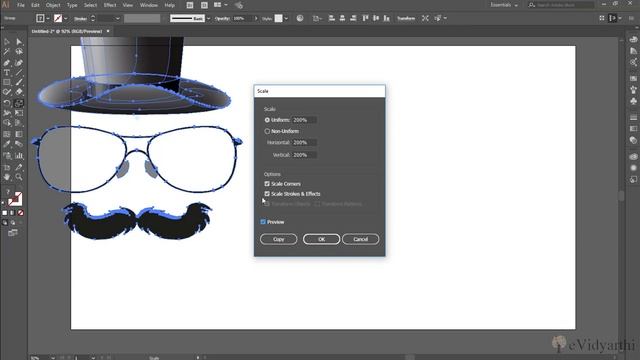This screenshot has height=360, width=640.
Task: Select the Column Graph tool
Action: click(19, 156)
